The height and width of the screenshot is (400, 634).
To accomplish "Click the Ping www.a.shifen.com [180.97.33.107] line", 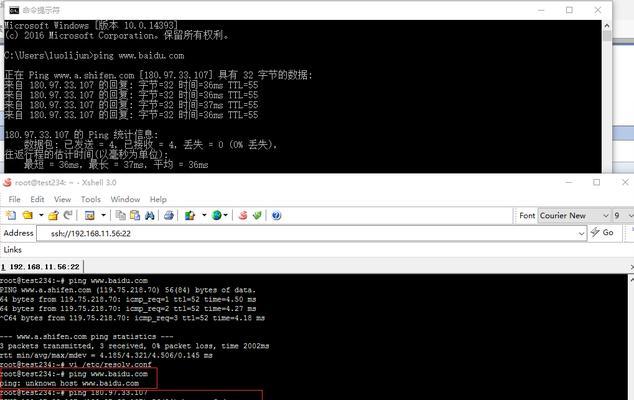I will coord(158,75).
